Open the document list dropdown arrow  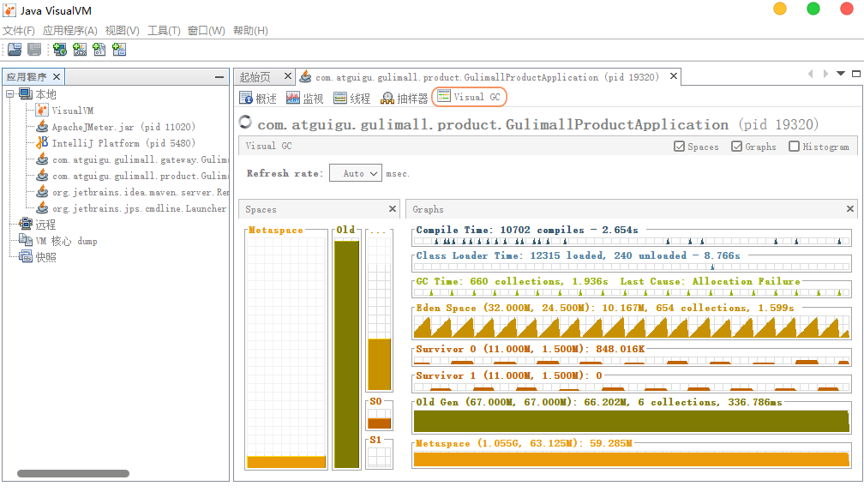tap(841, 73)
